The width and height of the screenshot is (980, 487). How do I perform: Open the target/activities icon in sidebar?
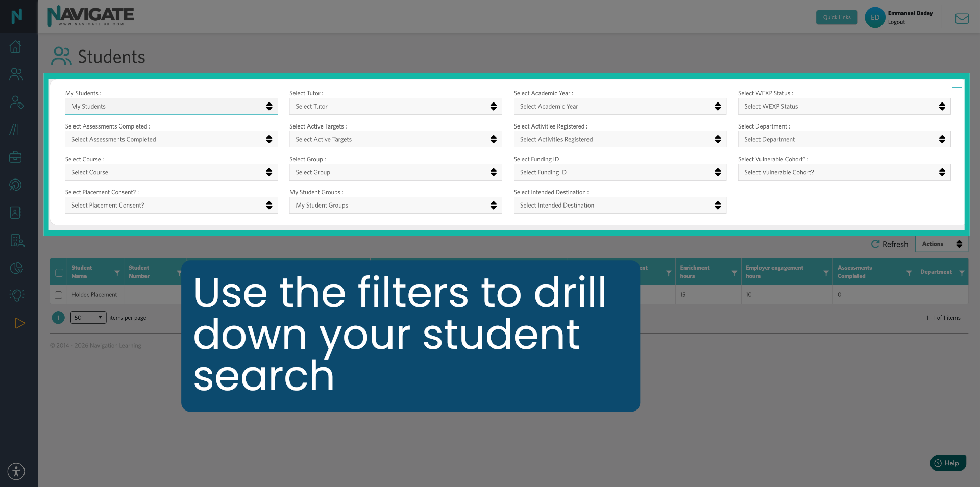[16, 185]
